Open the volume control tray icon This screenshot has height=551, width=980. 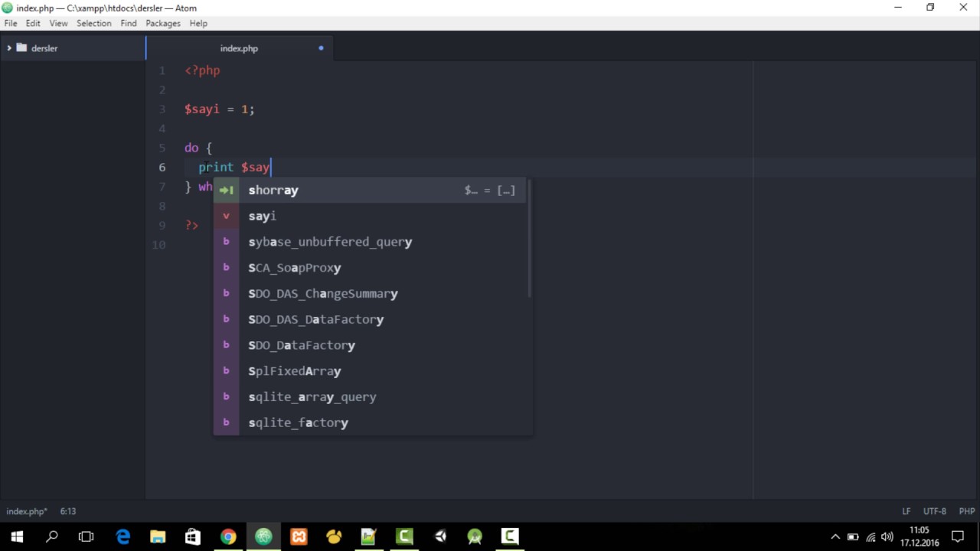coord(887,536)
